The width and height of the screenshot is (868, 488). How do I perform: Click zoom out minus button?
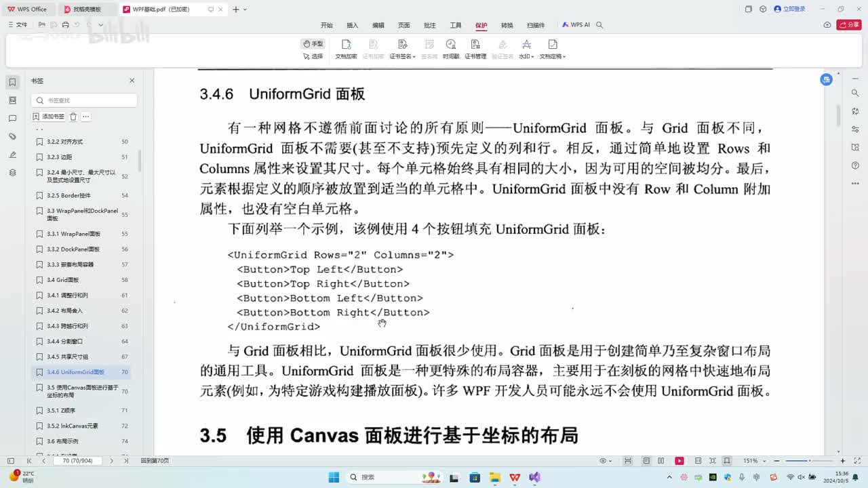pyautogui.click(x=778, y=461)
